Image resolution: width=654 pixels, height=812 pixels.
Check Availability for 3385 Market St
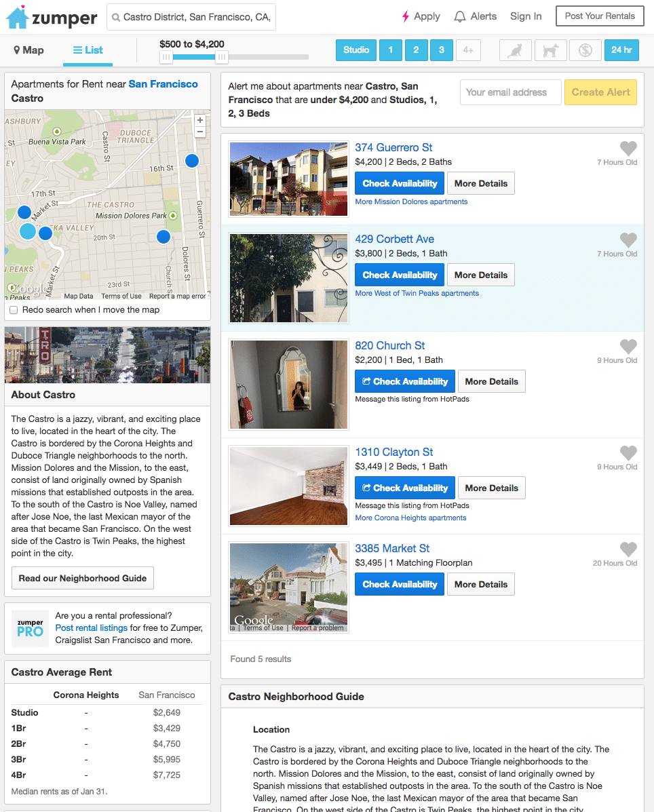(399, 584)
